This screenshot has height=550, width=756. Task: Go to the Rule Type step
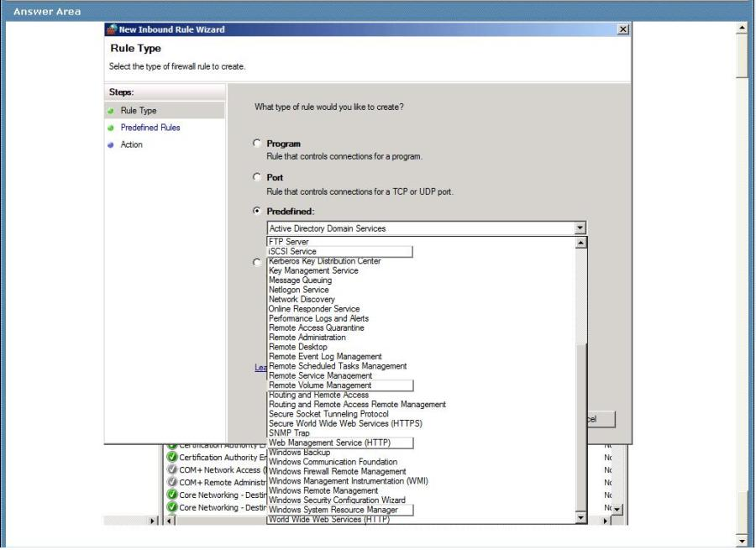(139, 110)
